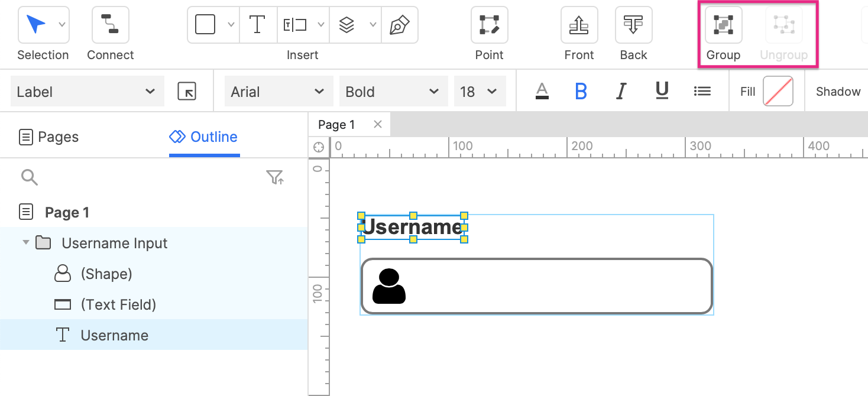Open the Freehand drawing tool

coord(400,25)
